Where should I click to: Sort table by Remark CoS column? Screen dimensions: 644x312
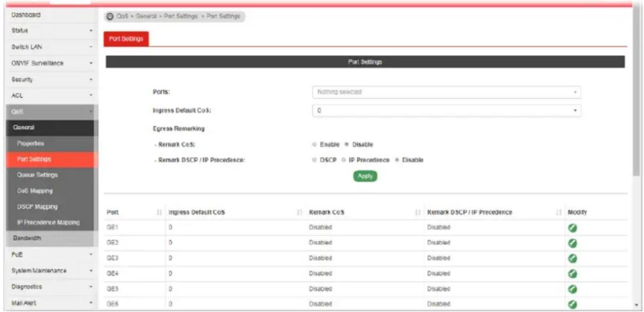tap(418, 212)
